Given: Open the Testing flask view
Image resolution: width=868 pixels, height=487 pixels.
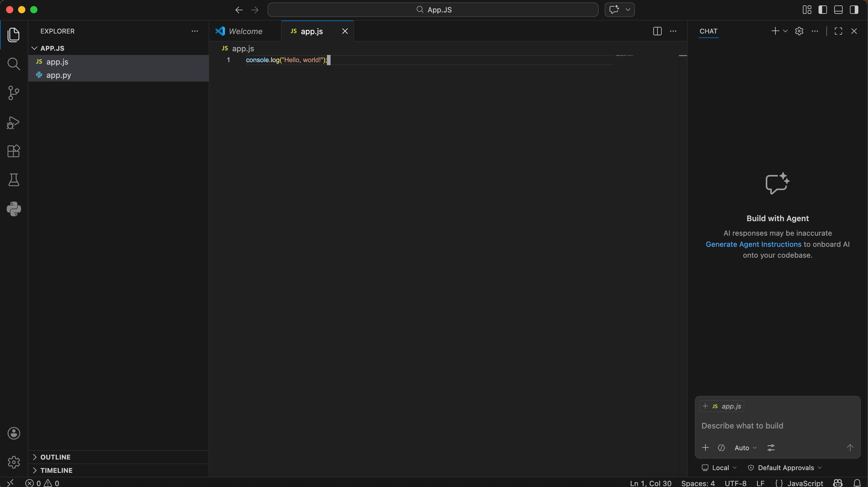Looking at the screenshot, I should point(14,180).
